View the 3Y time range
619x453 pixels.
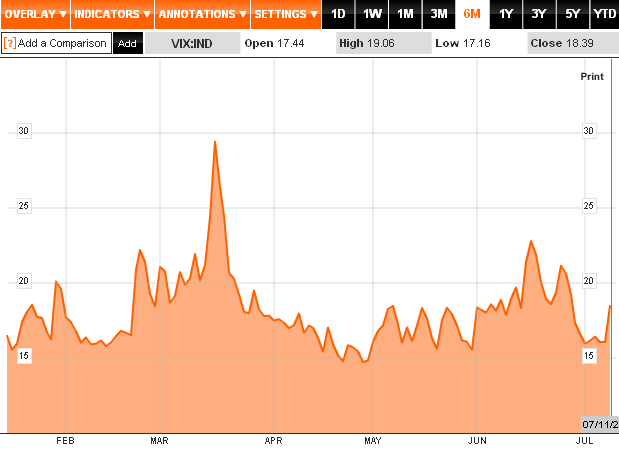click(x=538, y=14)
